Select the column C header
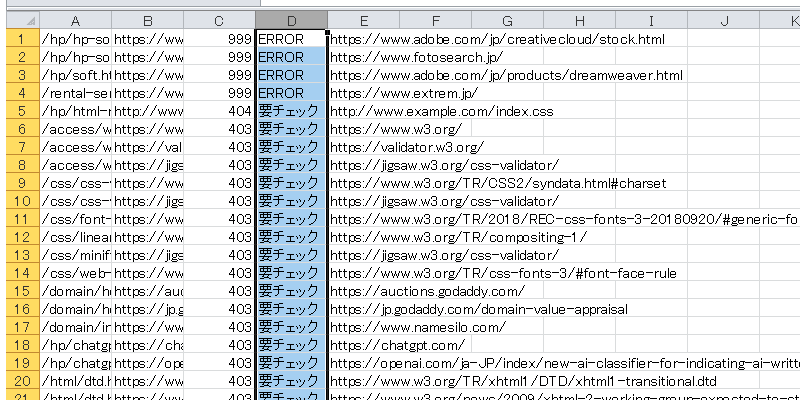Screen dimensions: 800x400 [x=219, y=20]
